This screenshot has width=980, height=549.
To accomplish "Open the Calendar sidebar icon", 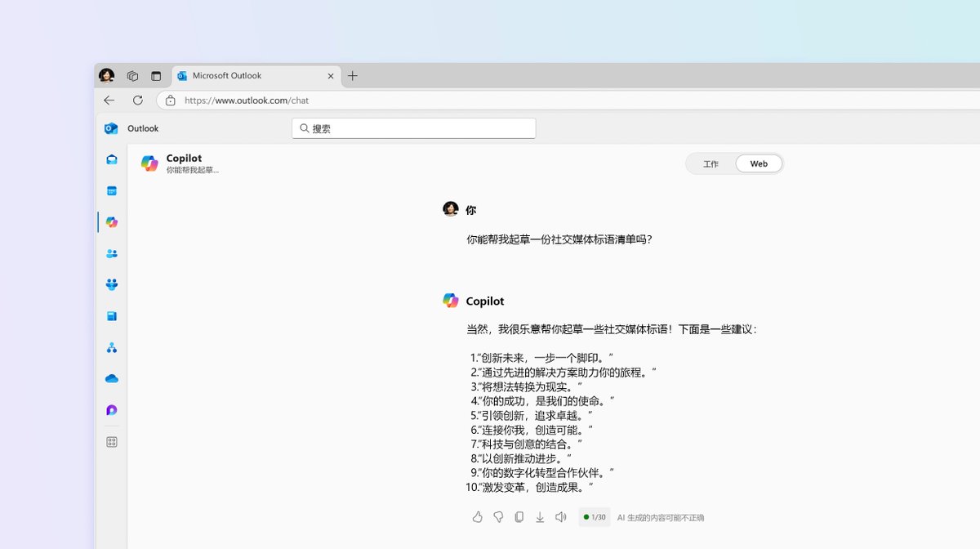I will (112, 191).
